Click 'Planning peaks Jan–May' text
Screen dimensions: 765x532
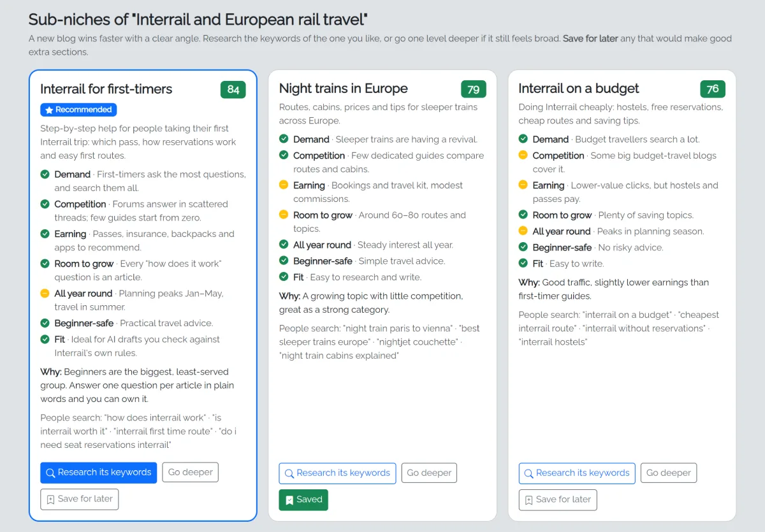(x=171, y=294)
